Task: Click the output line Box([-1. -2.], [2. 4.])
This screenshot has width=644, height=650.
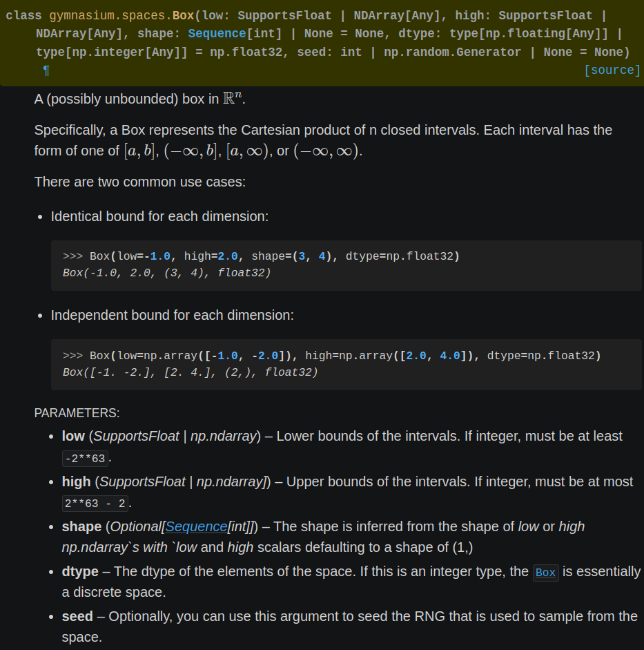Action: (190, 372)
